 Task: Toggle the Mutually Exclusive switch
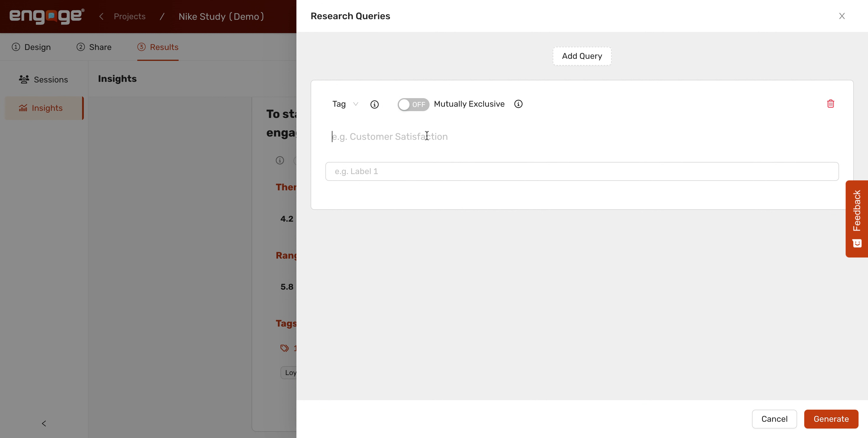pos(413,105)
